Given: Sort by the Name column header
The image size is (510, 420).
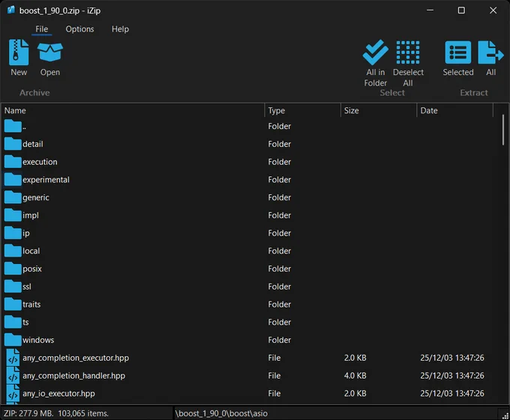Looking at the screenshot, I should click(x=133, y=110).
